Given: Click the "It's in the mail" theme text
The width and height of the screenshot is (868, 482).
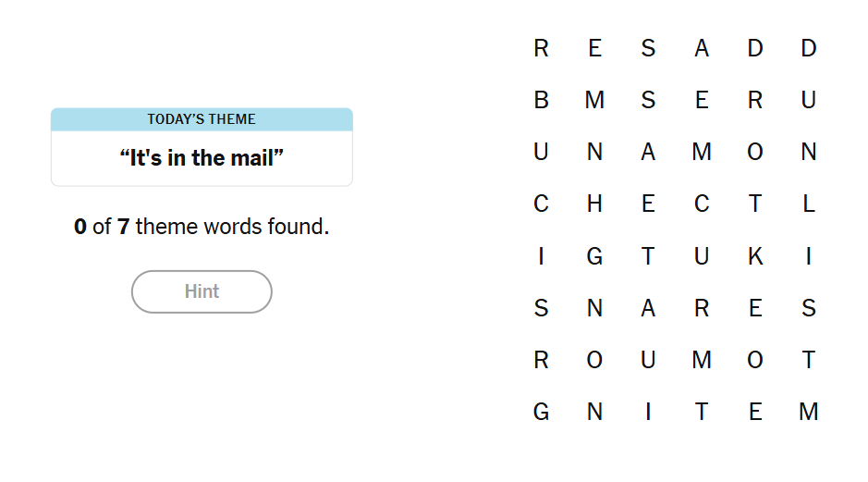Looking at the screenshot, I should click(202, 158).
